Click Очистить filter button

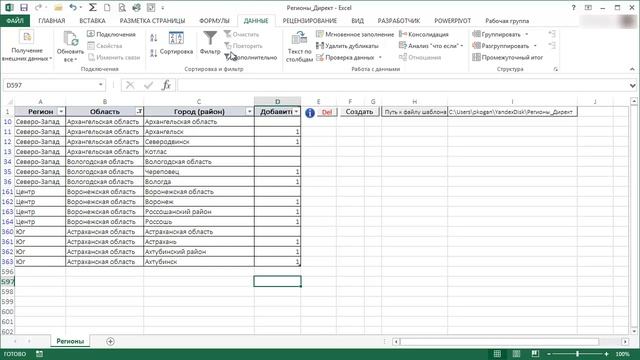coord(242,34)
